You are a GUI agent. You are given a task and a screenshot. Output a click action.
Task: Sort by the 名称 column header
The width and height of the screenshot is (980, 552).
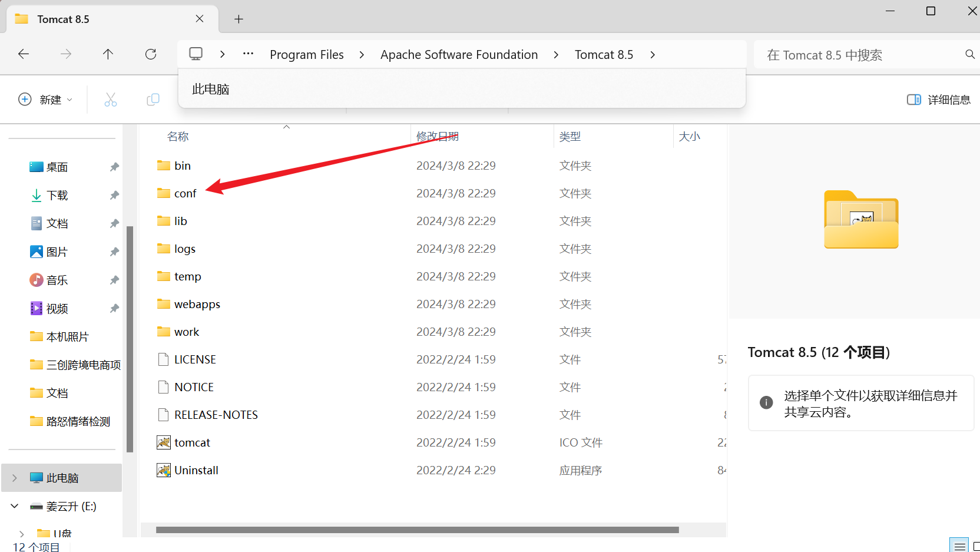[x=177, y=136]
